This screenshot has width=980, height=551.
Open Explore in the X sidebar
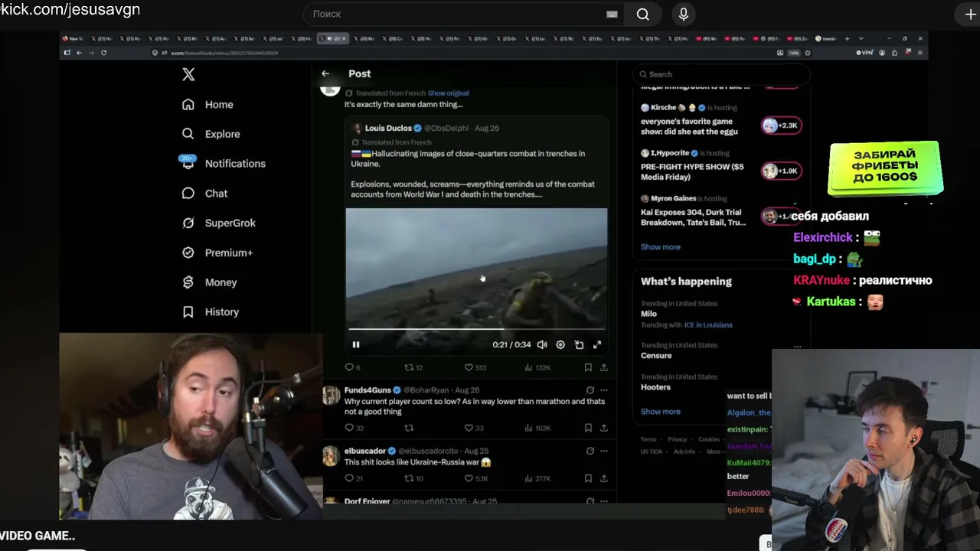coord(211,134)
